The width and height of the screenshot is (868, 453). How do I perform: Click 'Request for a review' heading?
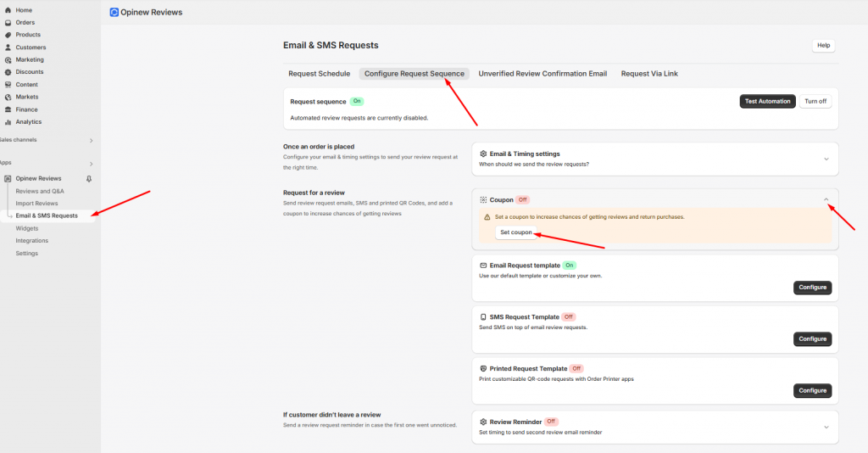tap(314, 193)
